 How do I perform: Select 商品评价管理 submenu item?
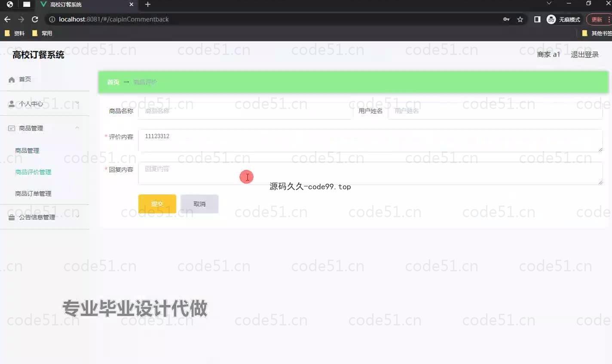33,172
